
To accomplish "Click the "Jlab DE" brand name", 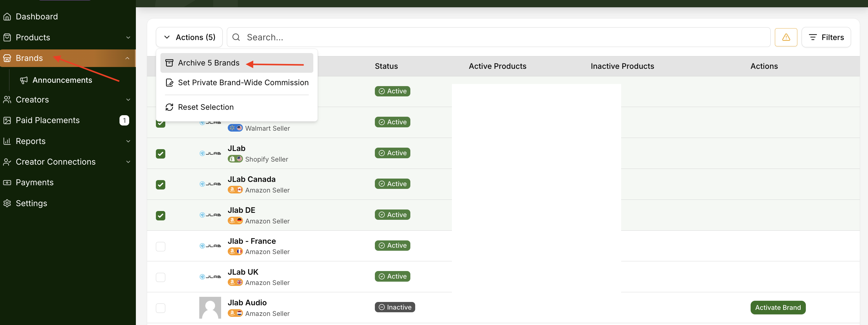I will coord(242,210).
